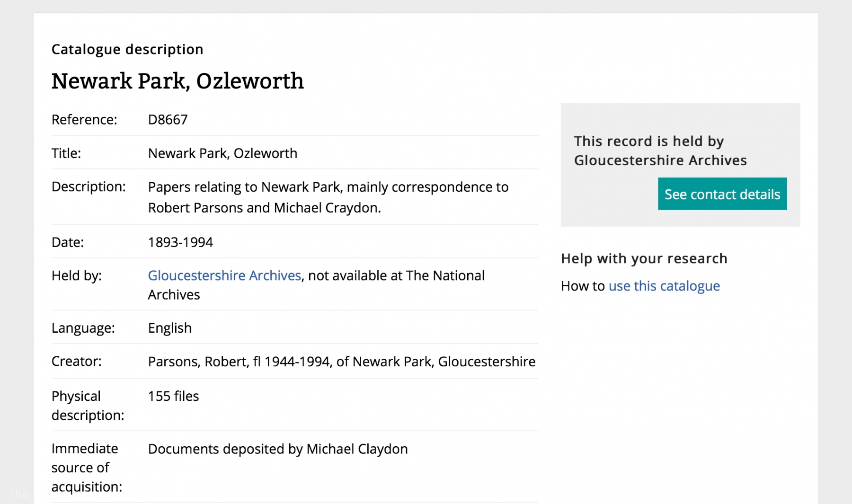This screenshot has height=504, width=852.
Task: Click the large 'Newark Park, Ozleworth' page heading
Action: [x=177, y=81]
